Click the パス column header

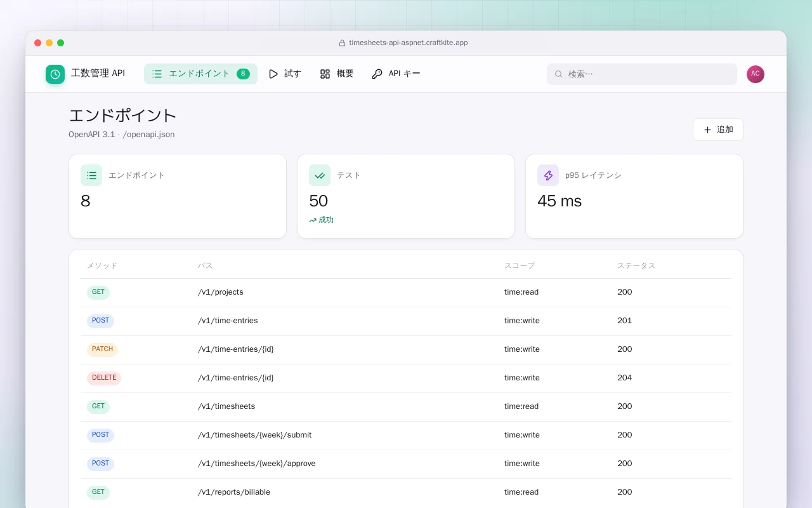pyautogui.click(x=205, y=266)
